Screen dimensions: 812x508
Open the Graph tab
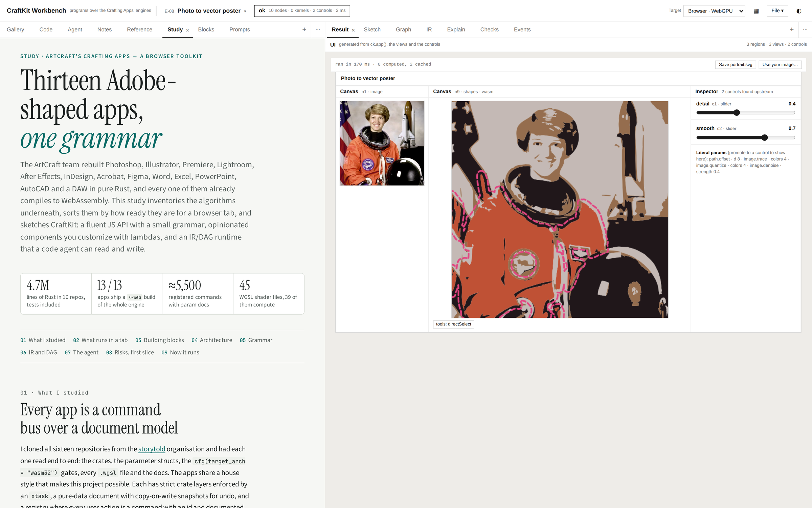pos(403,29)
